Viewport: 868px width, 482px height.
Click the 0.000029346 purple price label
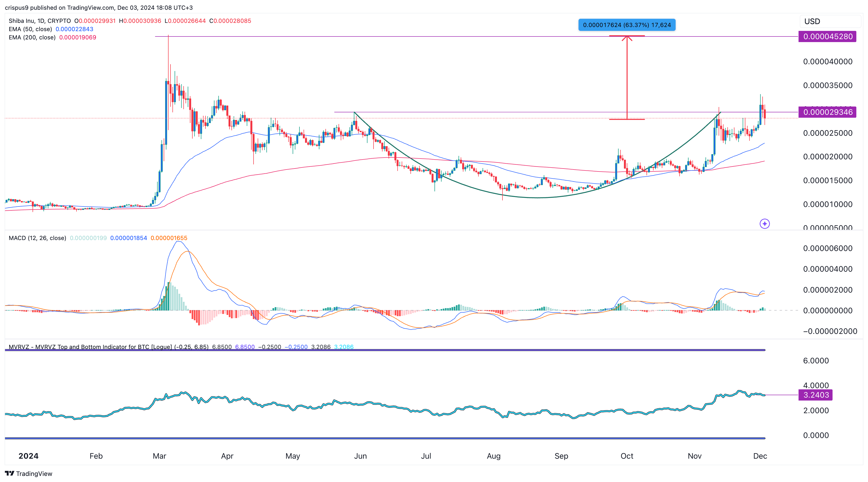click(827, 112)
